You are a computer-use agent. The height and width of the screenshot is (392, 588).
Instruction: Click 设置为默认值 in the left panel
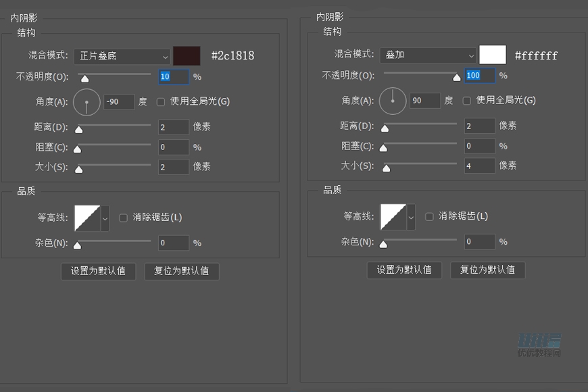(98, 271)
